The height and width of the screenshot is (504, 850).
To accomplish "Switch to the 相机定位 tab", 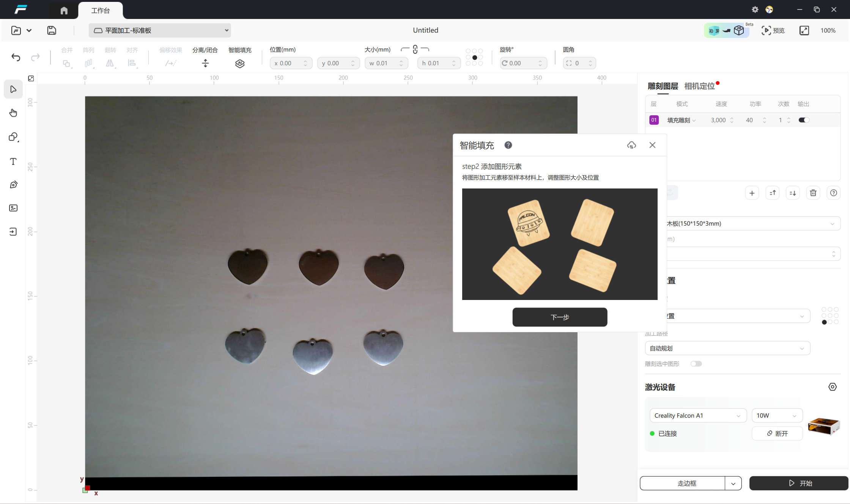I will (699, 86).
